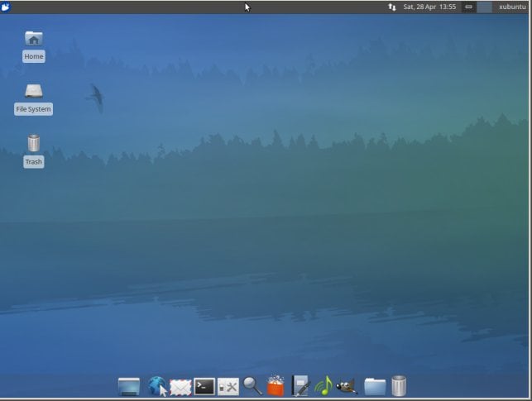Open the application finder magnifier icon
The image size is (532, 401).
(x=252, y=386)
